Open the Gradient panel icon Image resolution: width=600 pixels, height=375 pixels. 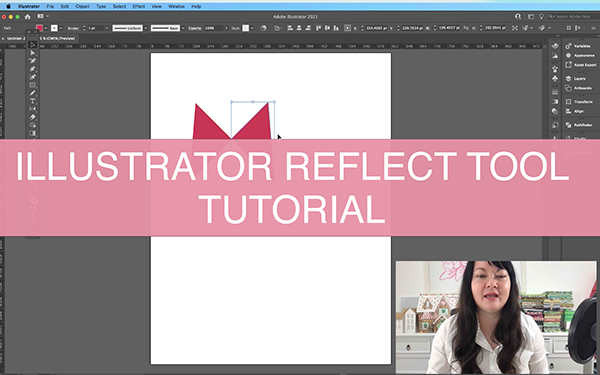click(x=555, y=102)
